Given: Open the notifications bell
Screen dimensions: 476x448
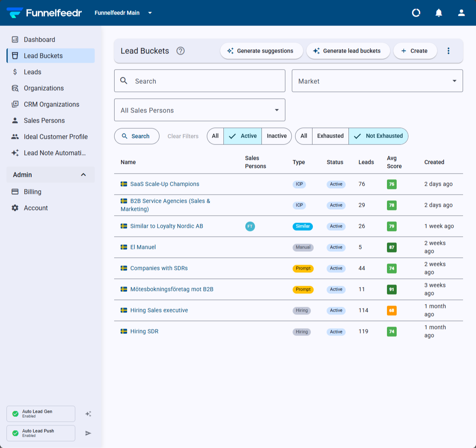Looking at the screenshot, I should tap(439, 13).
